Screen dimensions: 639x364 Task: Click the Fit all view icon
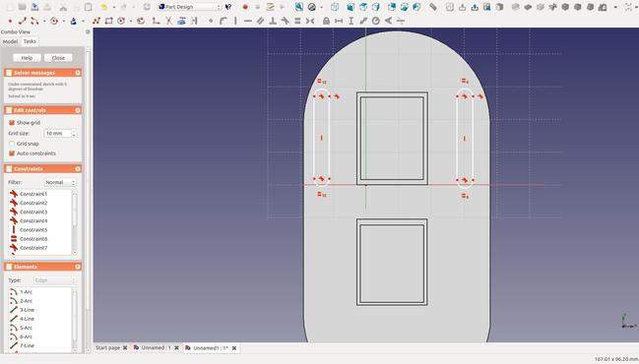point(299,7)
